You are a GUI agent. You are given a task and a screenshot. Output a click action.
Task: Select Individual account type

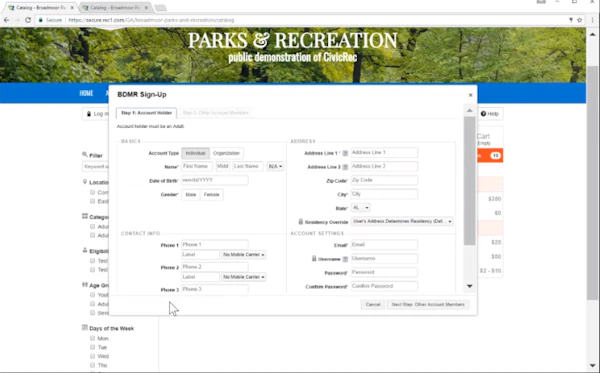coord(196,153)
